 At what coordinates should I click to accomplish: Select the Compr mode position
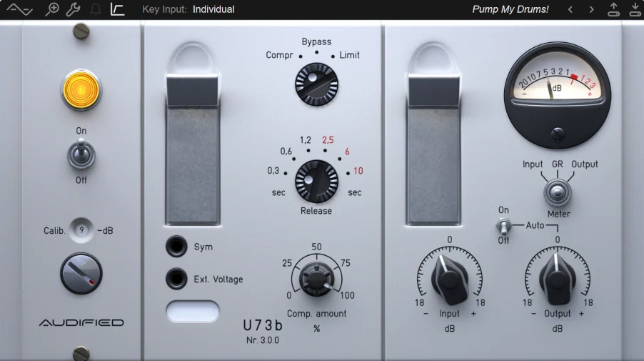[280, 55]
